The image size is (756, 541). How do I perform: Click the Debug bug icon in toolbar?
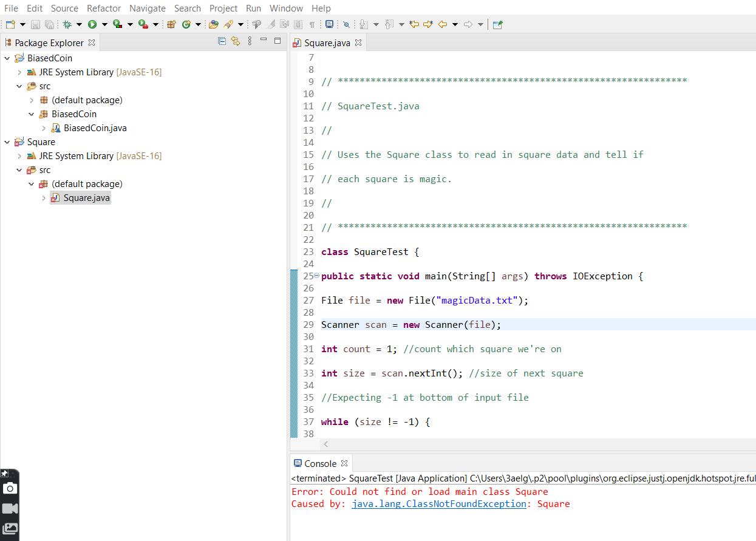pyautogui.click(x=67, y=24)
